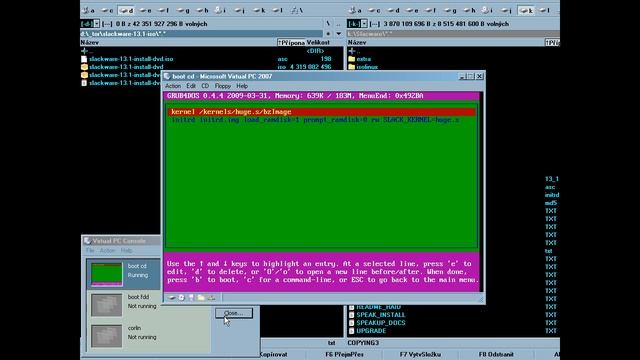The width and height of the screenshot is (640, 360).
Task: Switch left panel to drive f
Action: pos(163,10)
